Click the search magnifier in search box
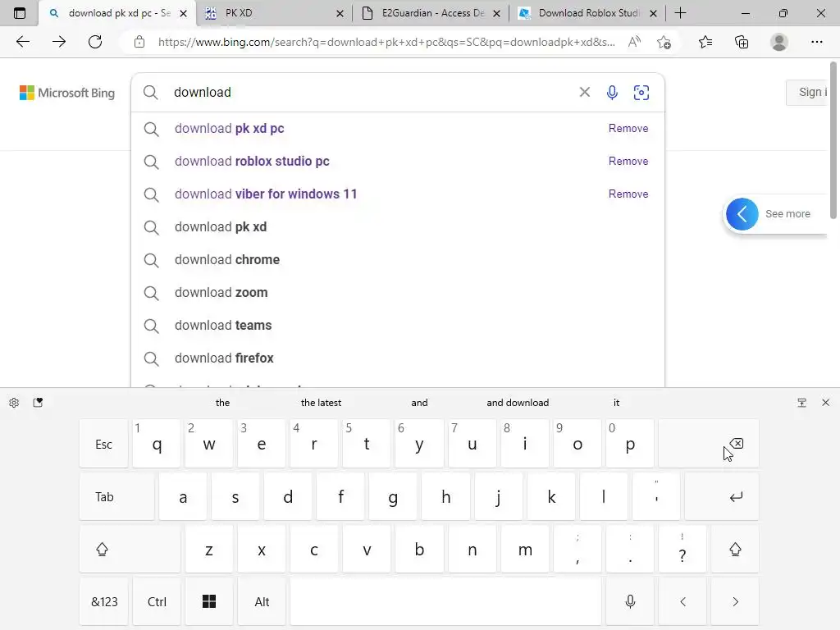Image resolution: width=840 pixels, height=630 pixels. 151,92
